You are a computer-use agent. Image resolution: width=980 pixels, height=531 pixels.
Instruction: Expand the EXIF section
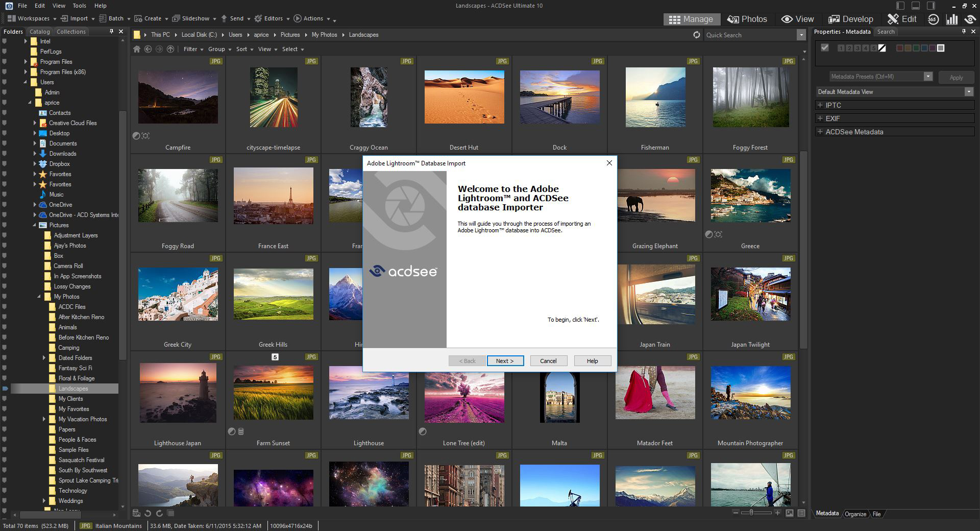[x=820, y=118]
